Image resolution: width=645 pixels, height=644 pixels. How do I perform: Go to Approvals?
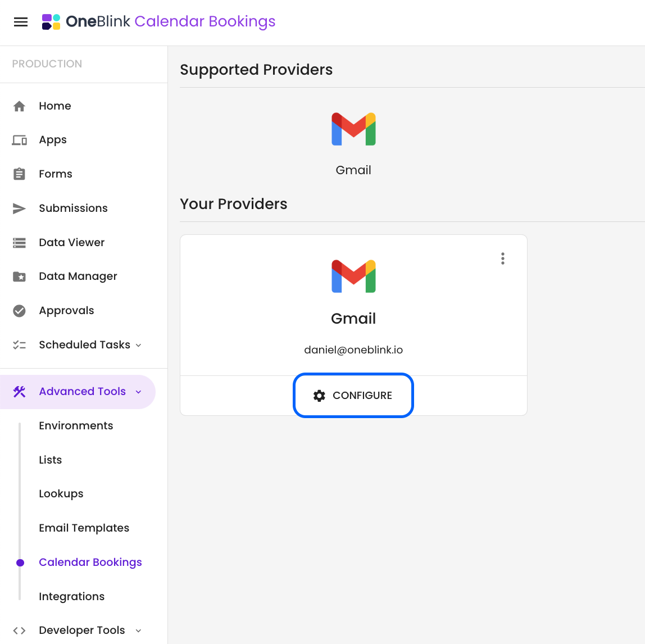(67, 311)
